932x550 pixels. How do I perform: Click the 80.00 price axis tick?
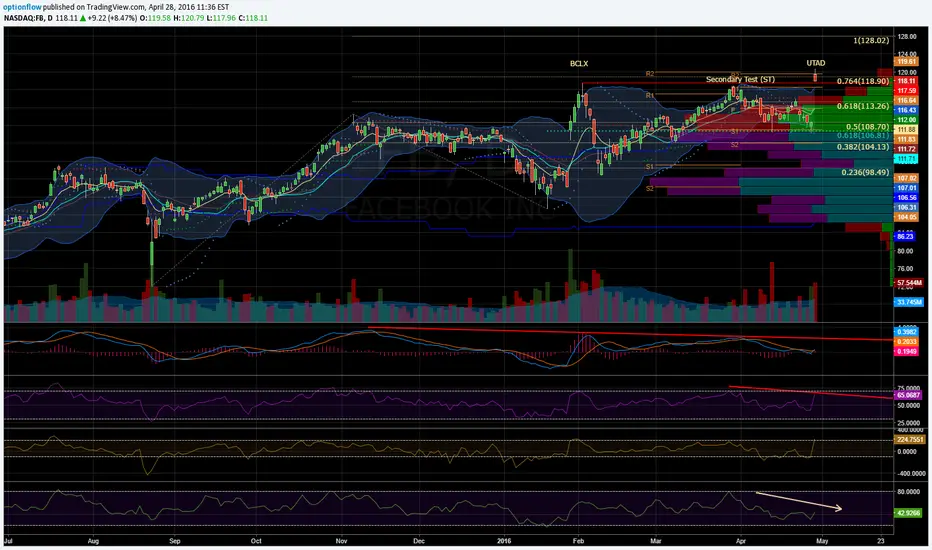coord(905,251)
